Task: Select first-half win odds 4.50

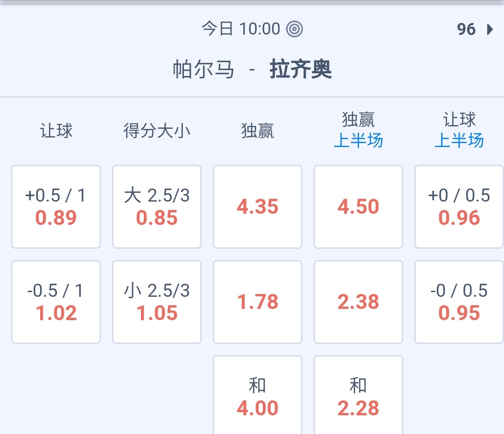Action: [358, 207]
